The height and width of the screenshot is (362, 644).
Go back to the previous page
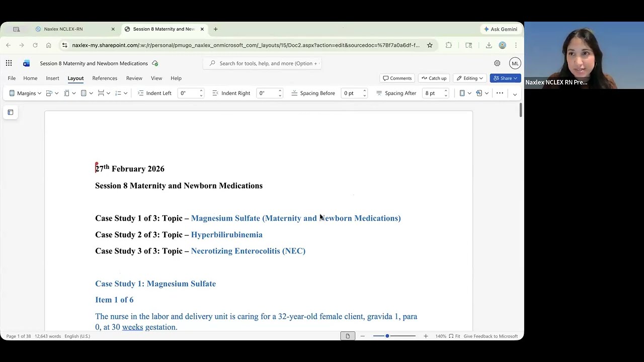pyautogui.click(x=9, y=45)
